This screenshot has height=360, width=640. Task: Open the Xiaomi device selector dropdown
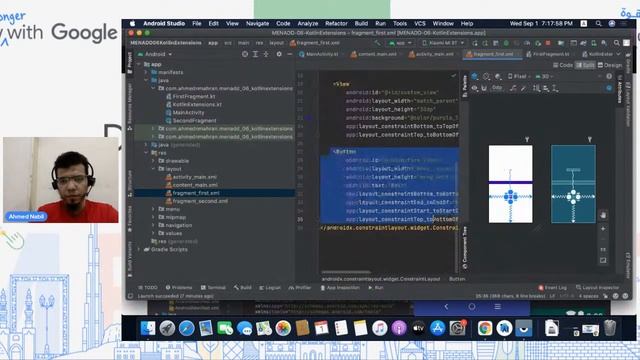[443, 42]
